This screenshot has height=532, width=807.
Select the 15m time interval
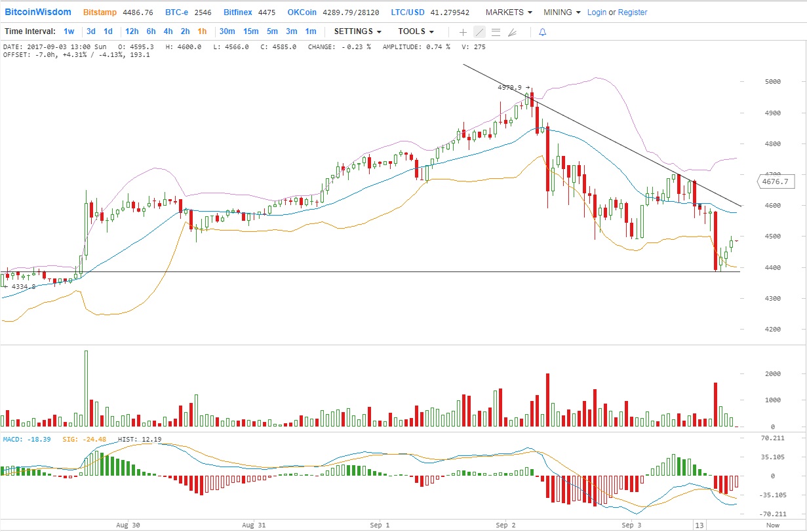[250, 31]
